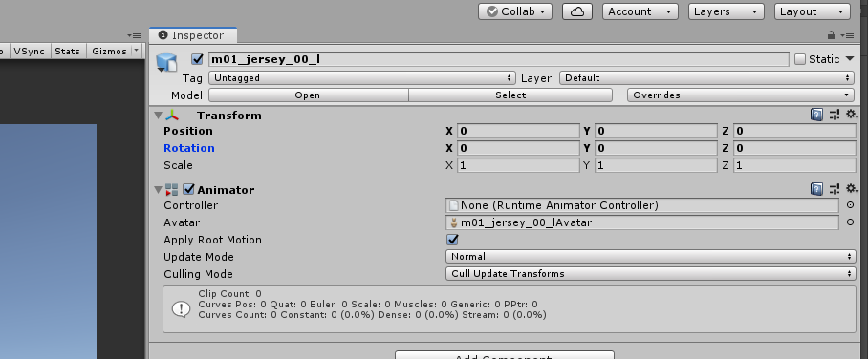868x359 pixels.
Task: Open the Controller object picker circle
Action: pos(850,205)
